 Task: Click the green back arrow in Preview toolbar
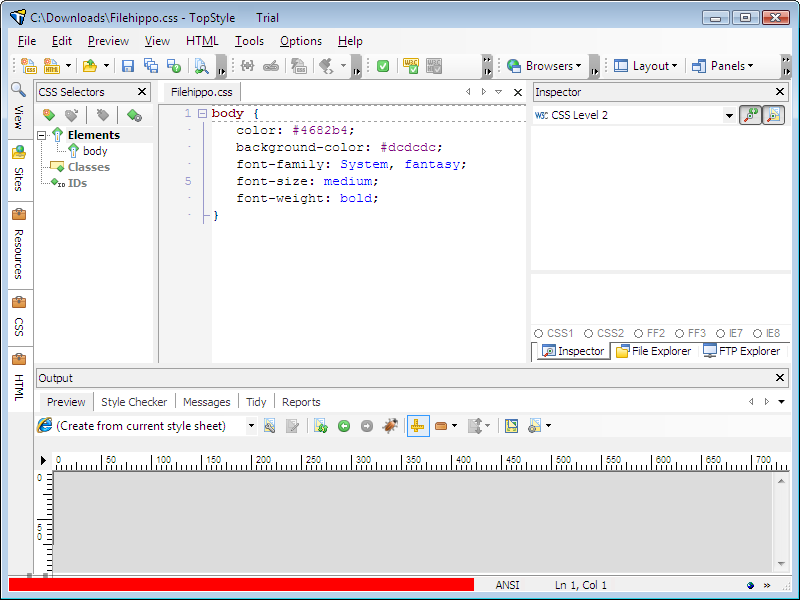pyautogui.click(x=344, y=426)
